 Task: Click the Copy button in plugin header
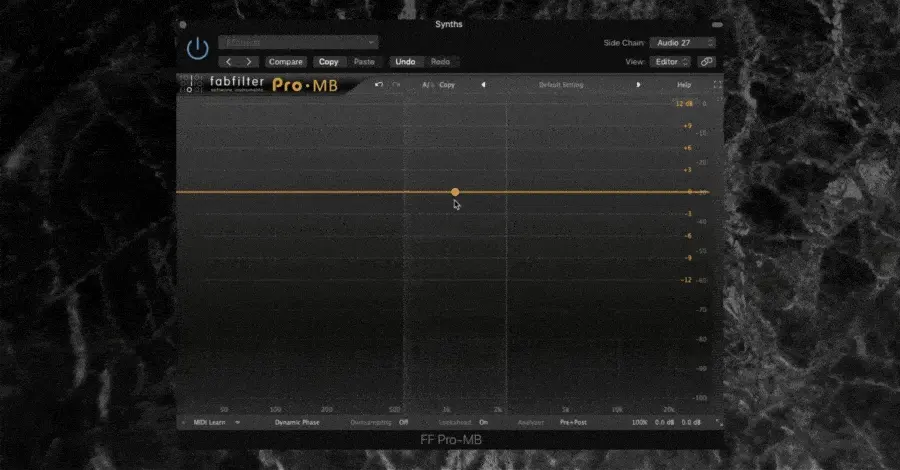click(x=328, y=61)
